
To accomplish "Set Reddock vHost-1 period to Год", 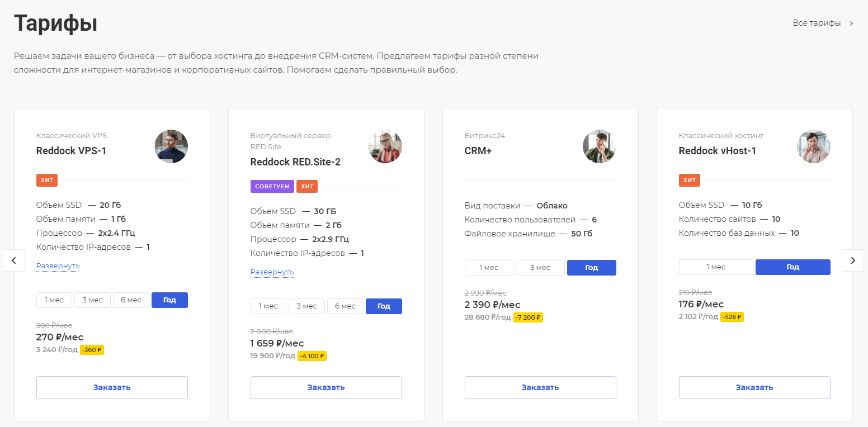I will click(x=793, y=267).
